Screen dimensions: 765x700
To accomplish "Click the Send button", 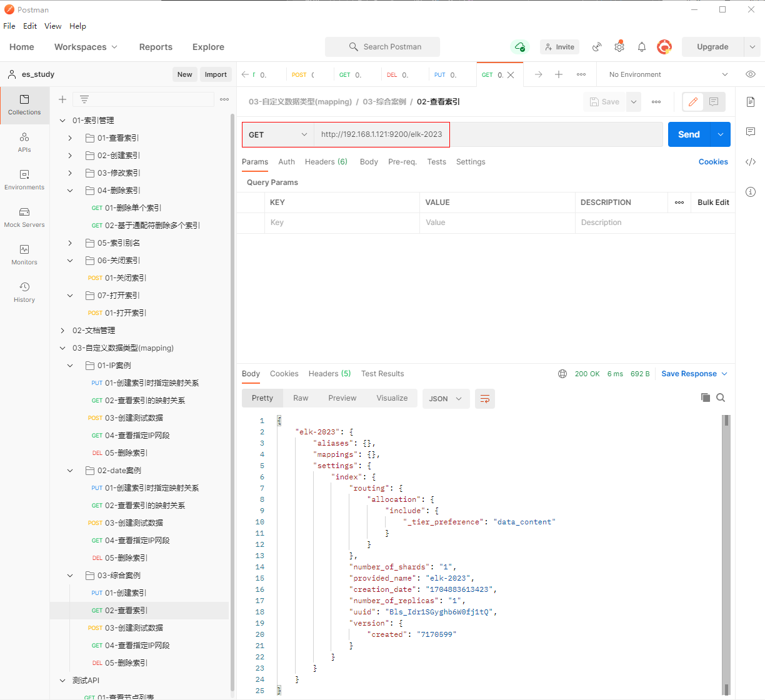I will point(689,134).
